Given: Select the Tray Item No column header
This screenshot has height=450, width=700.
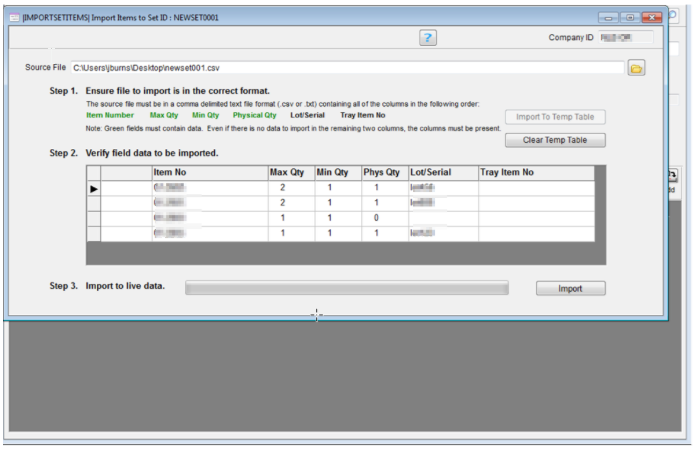Looking at the screenshot, I should [535, 173].
